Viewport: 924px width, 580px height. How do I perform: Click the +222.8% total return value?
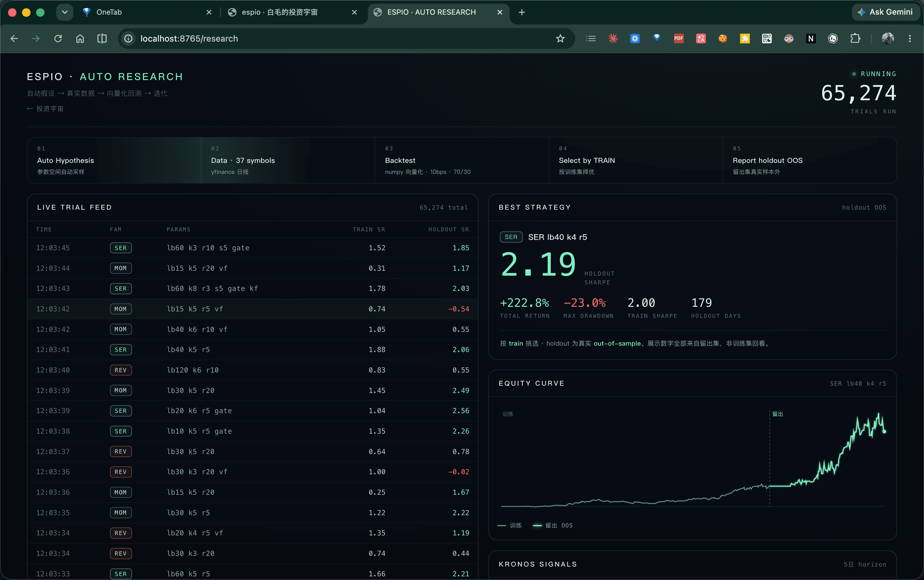tap(524, 303)
